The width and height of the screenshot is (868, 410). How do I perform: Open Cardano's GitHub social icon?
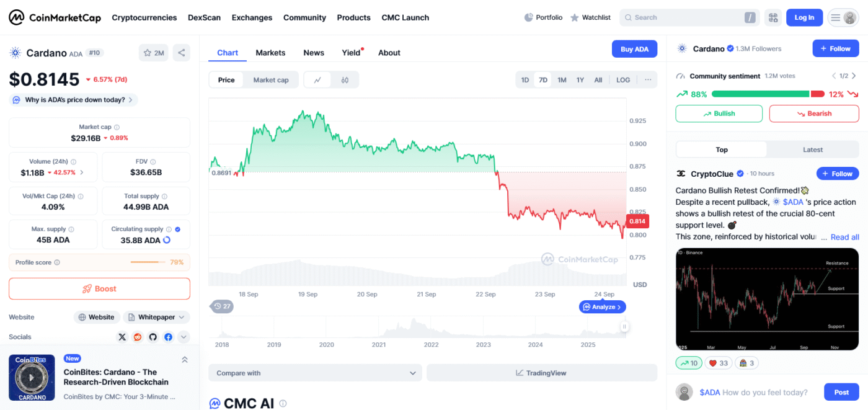point(153,337)
